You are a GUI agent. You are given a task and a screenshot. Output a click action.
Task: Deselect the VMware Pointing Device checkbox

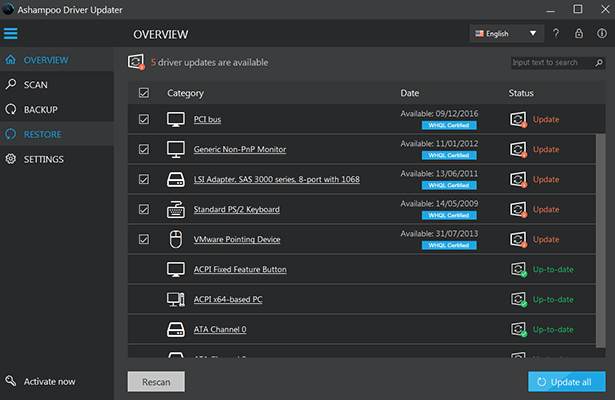point(143,240)
